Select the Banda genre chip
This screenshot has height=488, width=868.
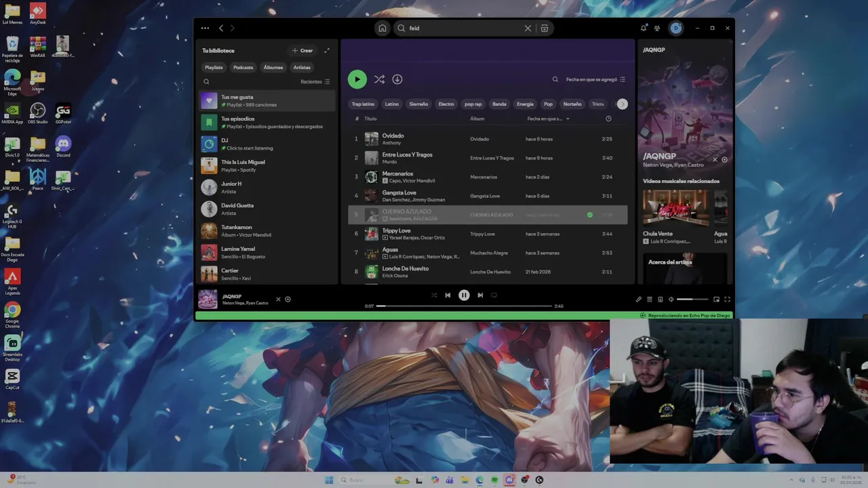click(x=499, y=104)
